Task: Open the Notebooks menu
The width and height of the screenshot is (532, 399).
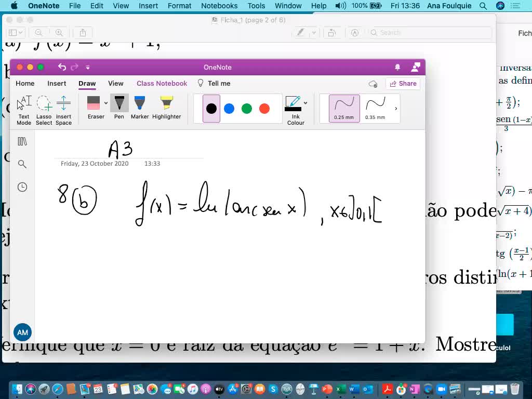Action: (x=219, y=6)
